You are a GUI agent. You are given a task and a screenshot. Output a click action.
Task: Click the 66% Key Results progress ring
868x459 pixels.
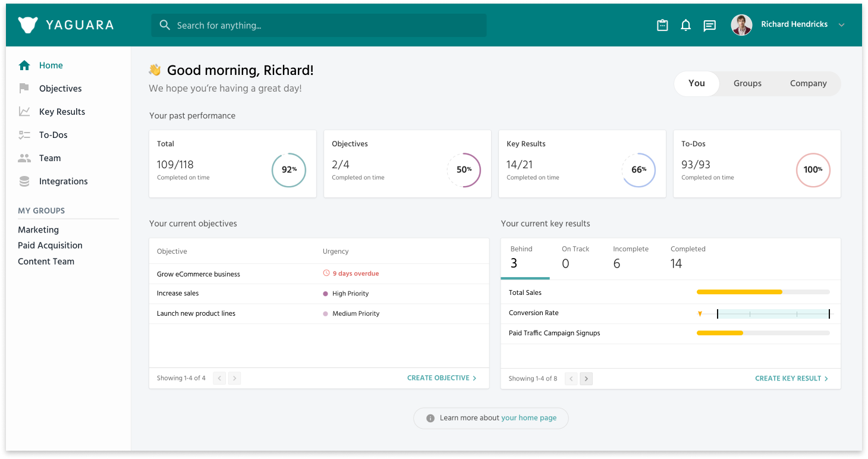(x=639, y=170)
